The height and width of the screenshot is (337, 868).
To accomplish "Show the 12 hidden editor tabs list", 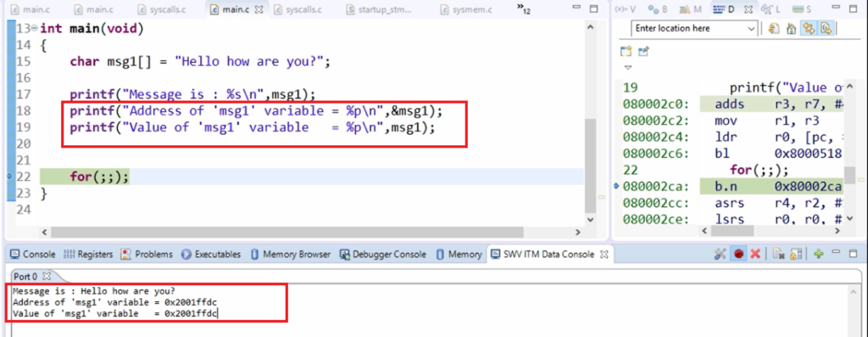I will 524,8.
